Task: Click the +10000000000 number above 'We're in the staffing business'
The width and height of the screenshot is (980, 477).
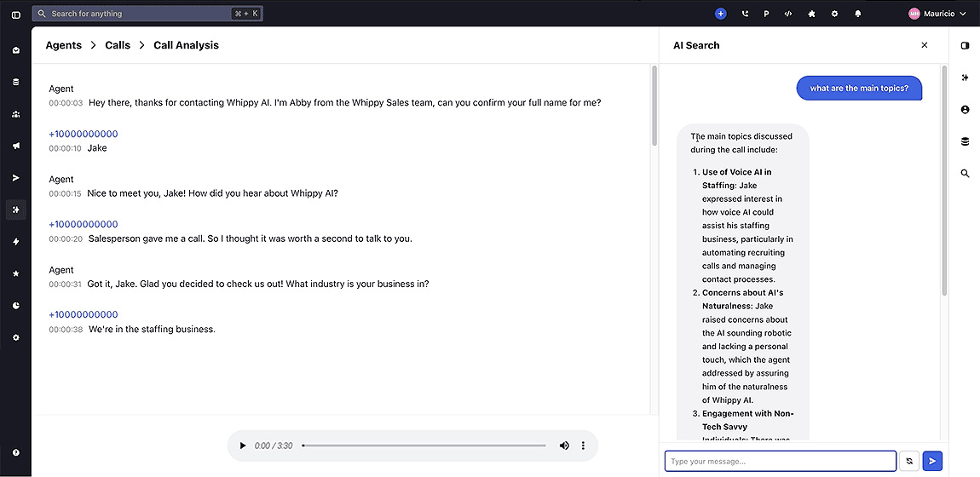Action: (x=84, y=314)
